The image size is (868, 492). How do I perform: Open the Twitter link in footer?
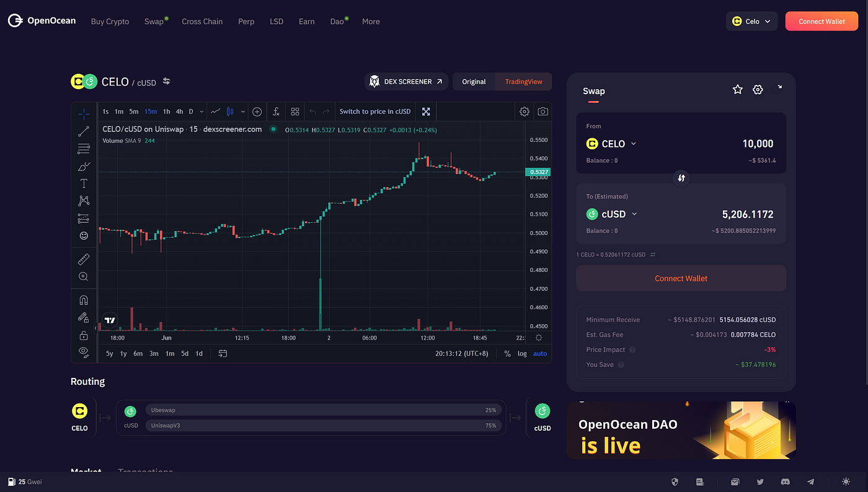pos(760,481)
